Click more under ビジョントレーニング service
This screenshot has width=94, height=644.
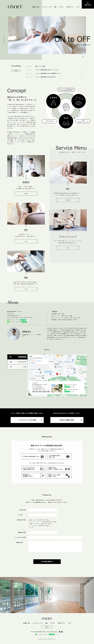click(x=68, y=248)
